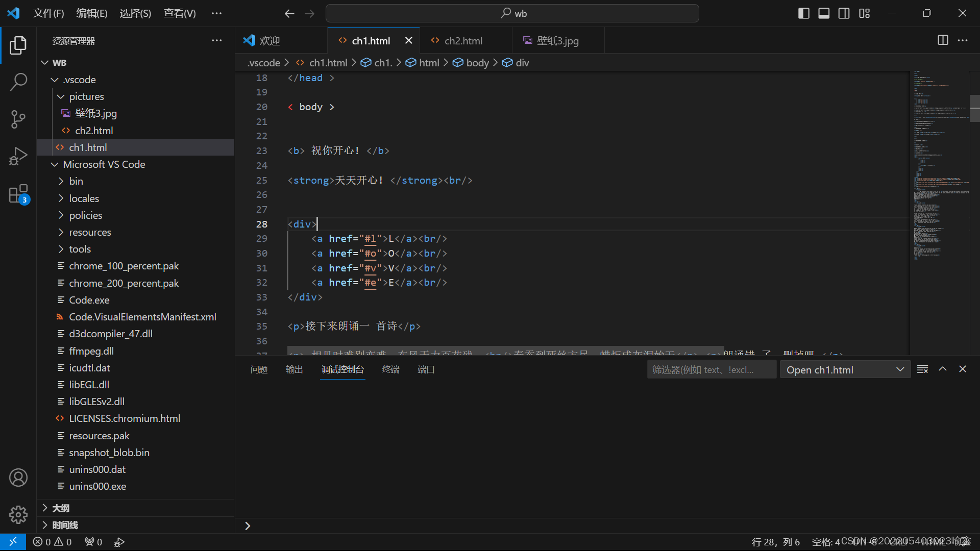Open the Accounts menu icon
Screen dimensions: 980x551
[x=18, y=478]
